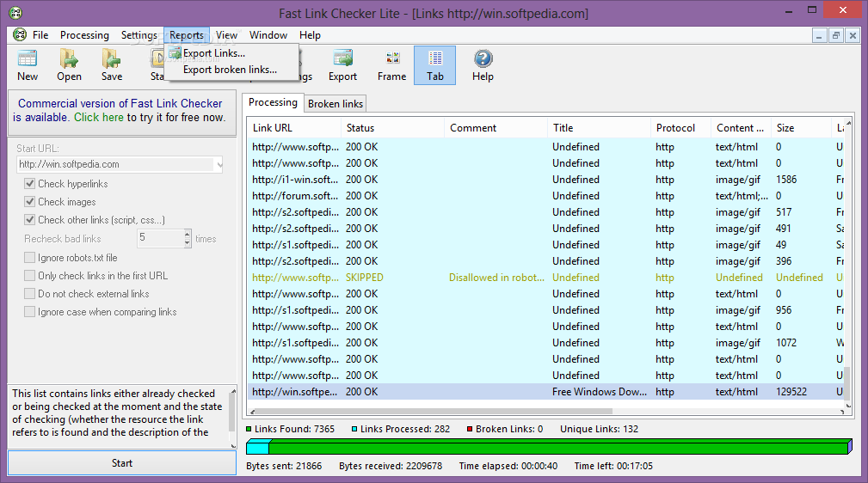Increase Recheck bad links count

pyautogui.click(x=188, y=234)
